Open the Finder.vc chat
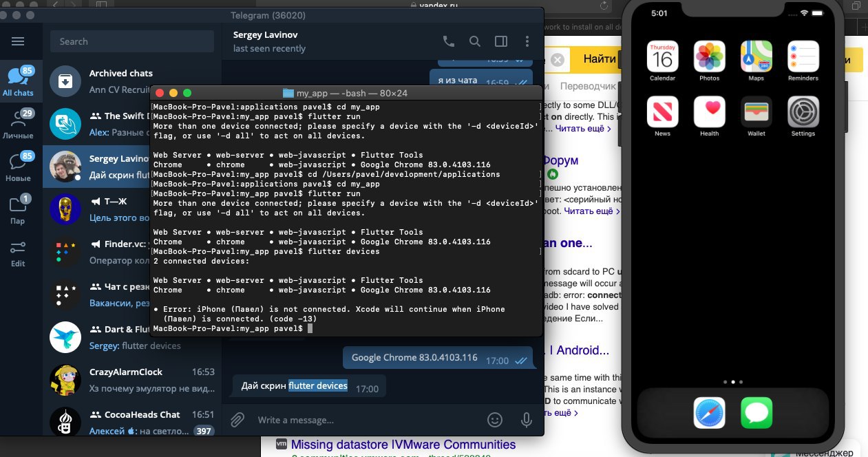 (x=96, y=253)
